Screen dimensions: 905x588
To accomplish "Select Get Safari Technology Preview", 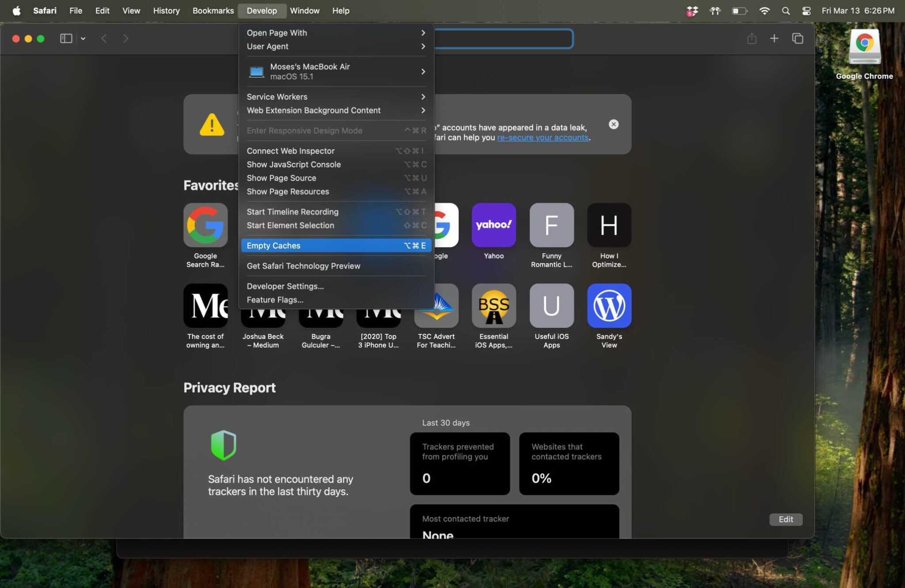I will point(336,266).
